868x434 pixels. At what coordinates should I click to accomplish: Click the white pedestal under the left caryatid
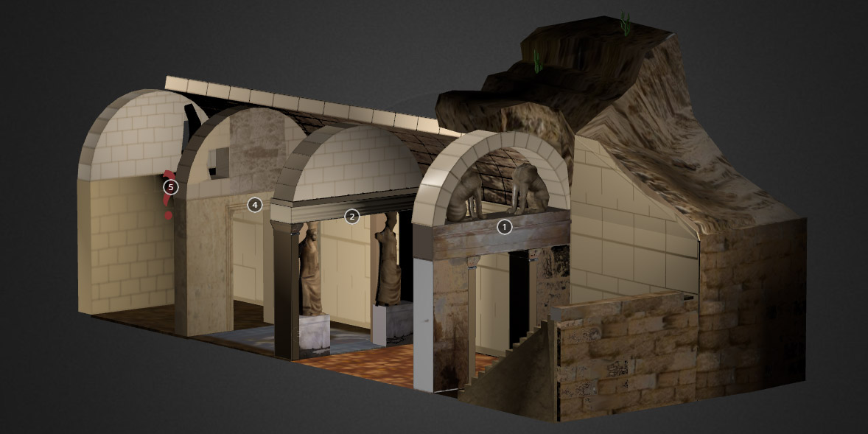pyautogui.click(x=314, y=332)
